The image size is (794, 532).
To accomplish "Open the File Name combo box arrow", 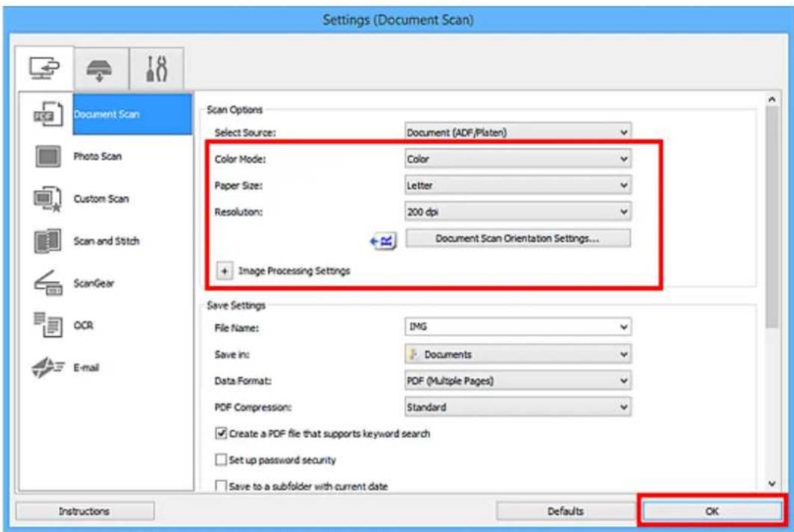I will (624, 327).
